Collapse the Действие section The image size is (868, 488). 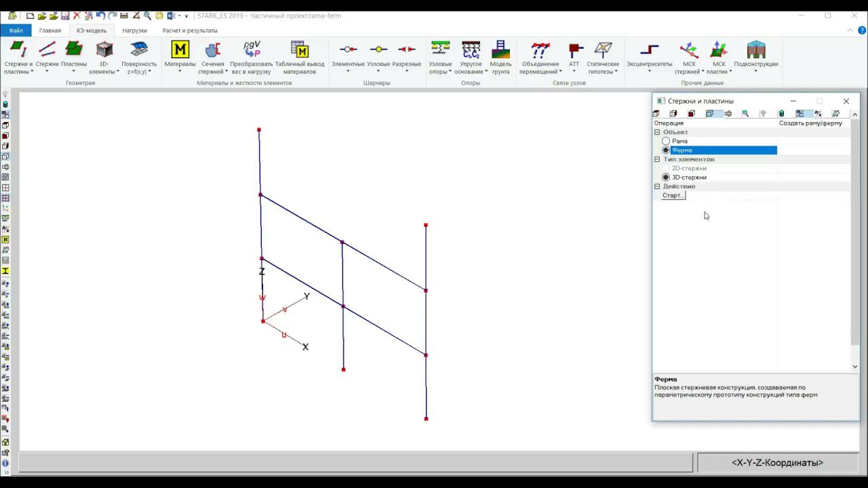(657, 186)
